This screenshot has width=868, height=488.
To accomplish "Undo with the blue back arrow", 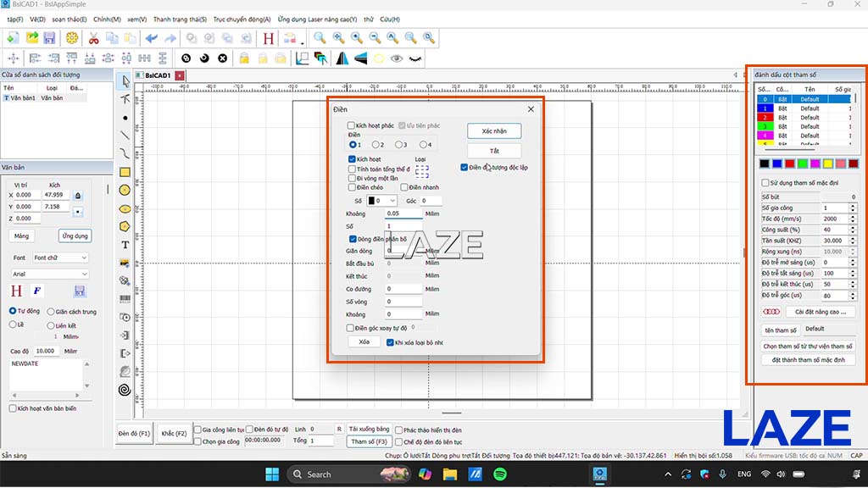I will 151,38.
